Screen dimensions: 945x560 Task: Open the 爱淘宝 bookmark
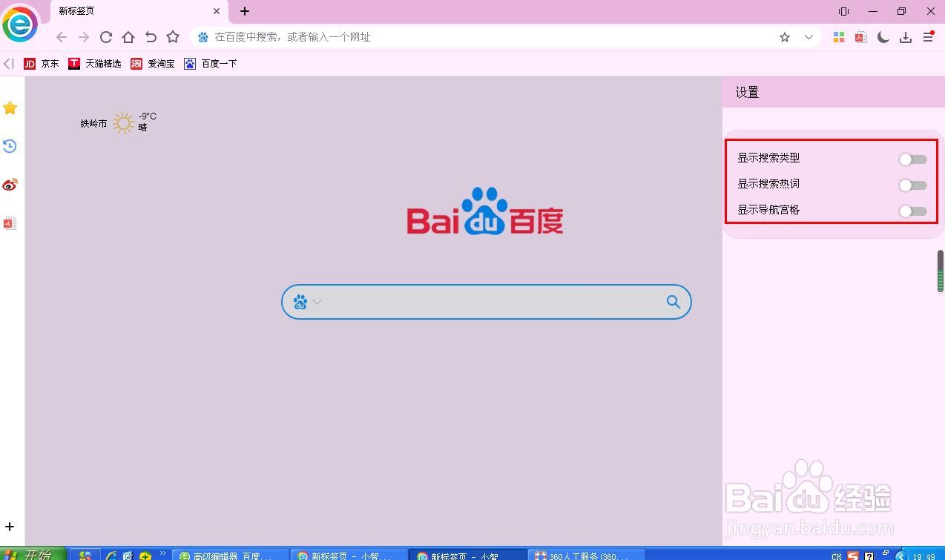(153, 64)
